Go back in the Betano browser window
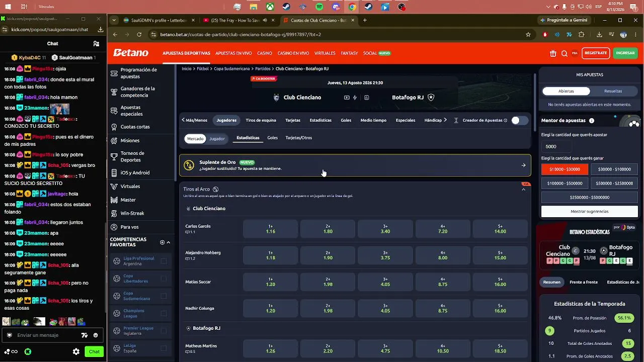The image size is (644, 362). click(x=115, y=35)
